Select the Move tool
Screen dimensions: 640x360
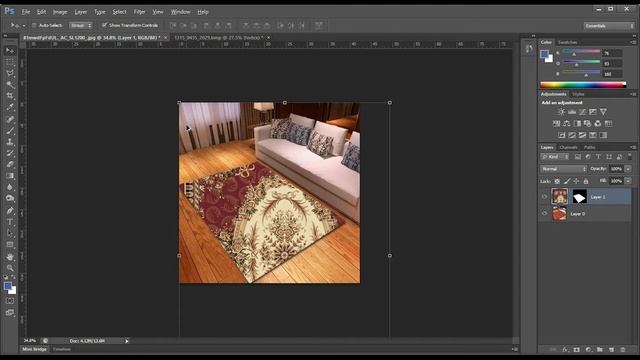(10, 51)
